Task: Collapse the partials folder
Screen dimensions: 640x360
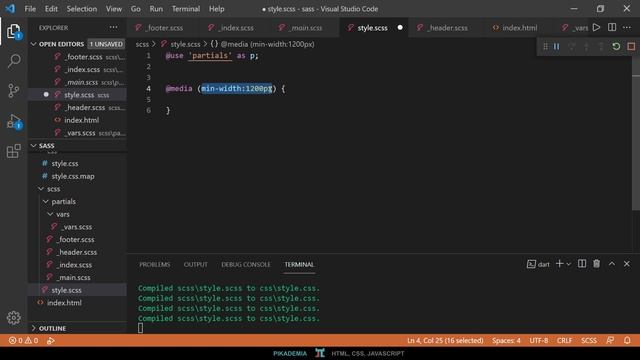Action: [46, 201]
